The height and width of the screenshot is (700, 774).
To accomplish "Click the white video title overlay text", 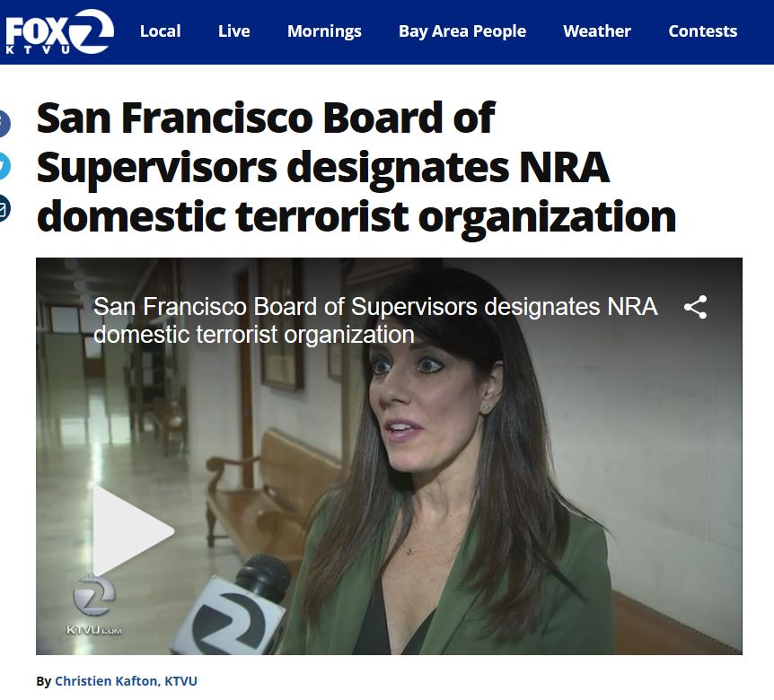I will point(375,320).
